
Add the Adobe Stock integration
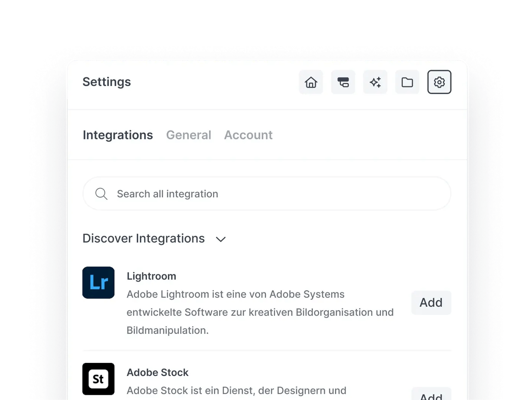[x=431, y=394]
